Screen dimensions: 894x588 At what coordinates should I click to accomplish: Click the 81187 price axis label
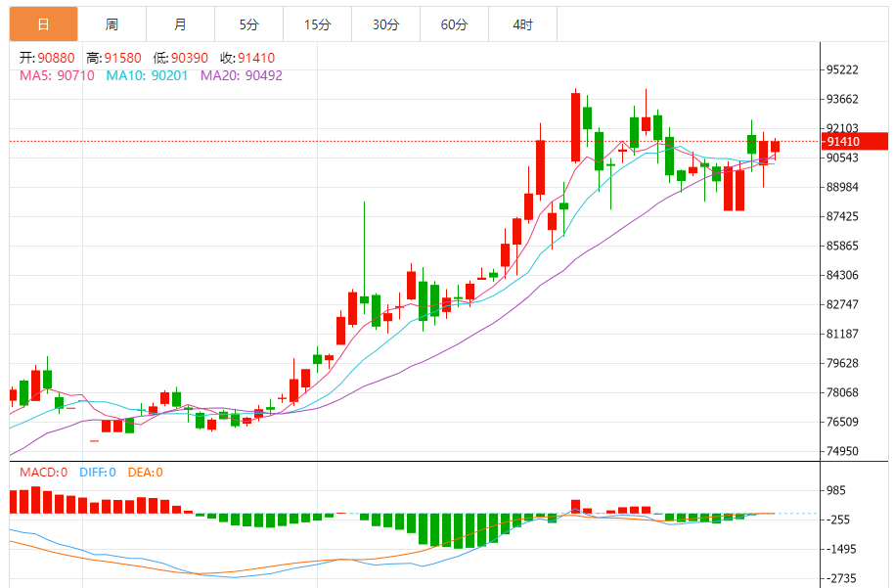(842, 335)
